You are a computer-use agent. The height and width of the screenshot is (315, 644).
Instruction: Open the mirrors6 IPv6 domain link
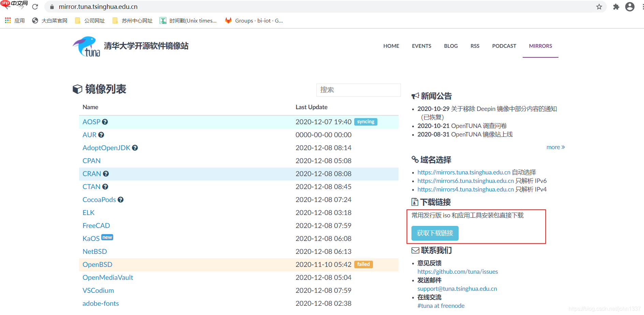pos(465,181)
